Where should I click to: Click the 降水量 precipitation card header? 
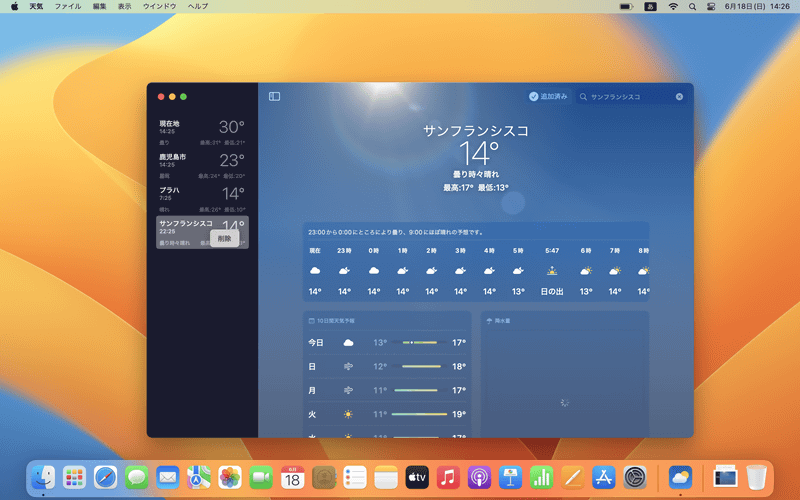[498, 321]
